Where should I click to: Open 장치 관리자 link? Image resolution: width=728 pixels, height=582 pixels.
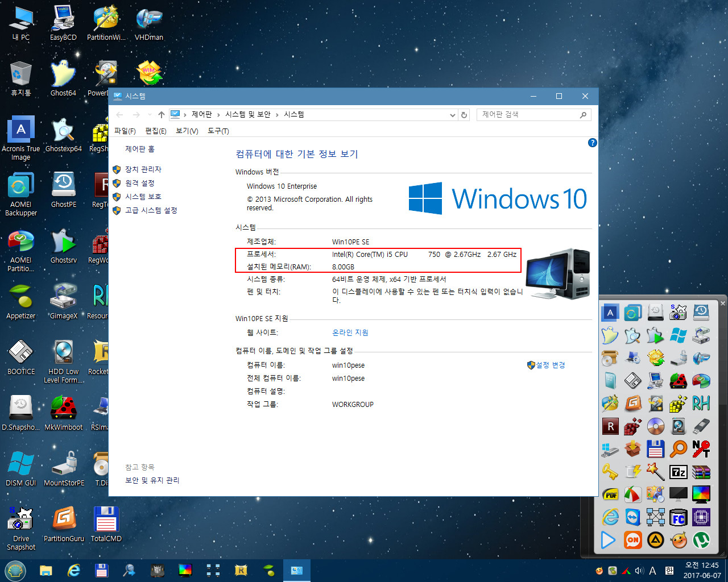pos(143,169)
